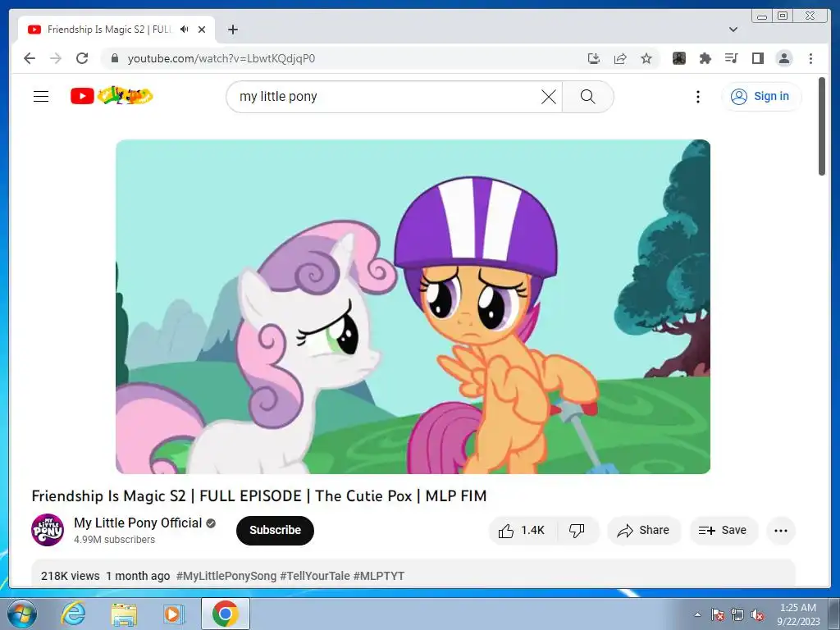This screenshot has width=840, height=630.
Task: Open the taskbar clock and date
Action: coord(798,614)
